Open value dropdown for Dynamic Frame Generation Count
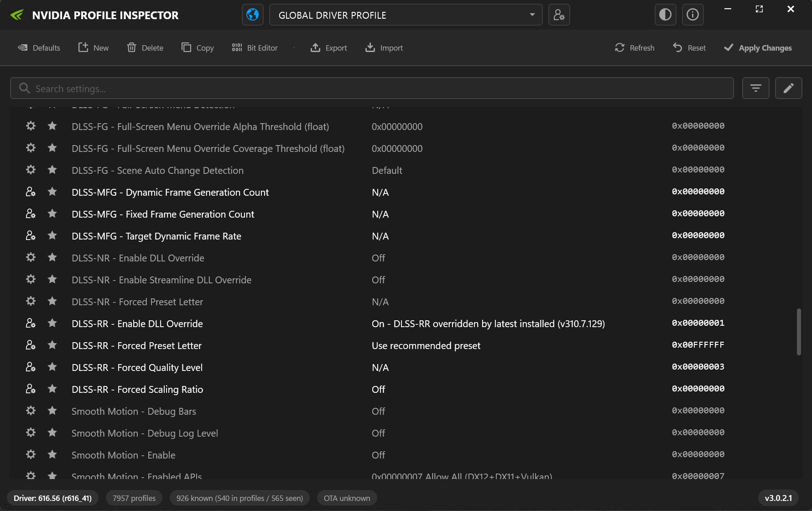812x511 pixels. (380, 193)
